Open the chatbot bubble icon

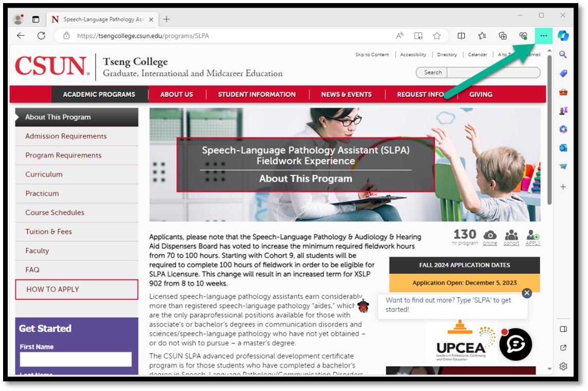click(515, 344)
